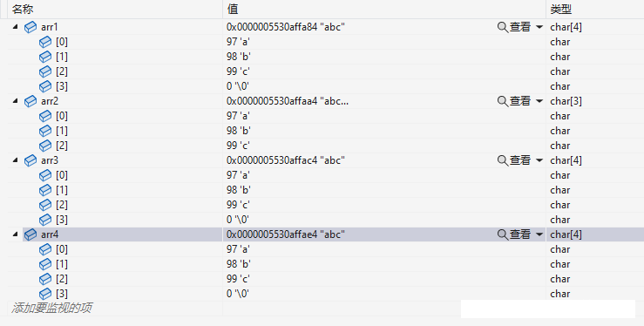Open the visualizer dropdown arrow for arr2
Viewport: 644px width, 326px height.
(539, 101)
